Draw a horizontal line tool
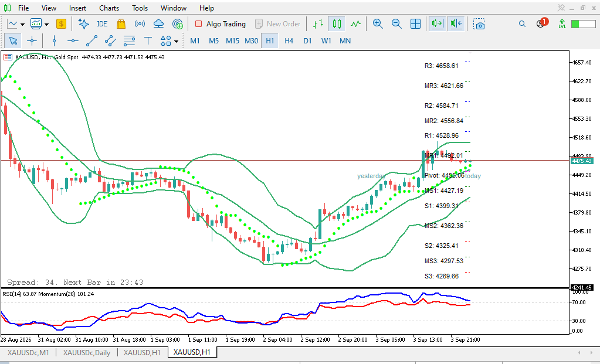The width and height of the screenshot is (600, 364). point(73,40)
